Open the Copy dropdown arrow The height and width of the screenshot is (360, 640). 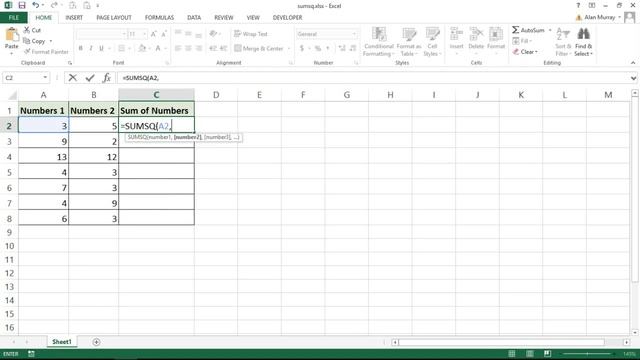click(51, 41)
